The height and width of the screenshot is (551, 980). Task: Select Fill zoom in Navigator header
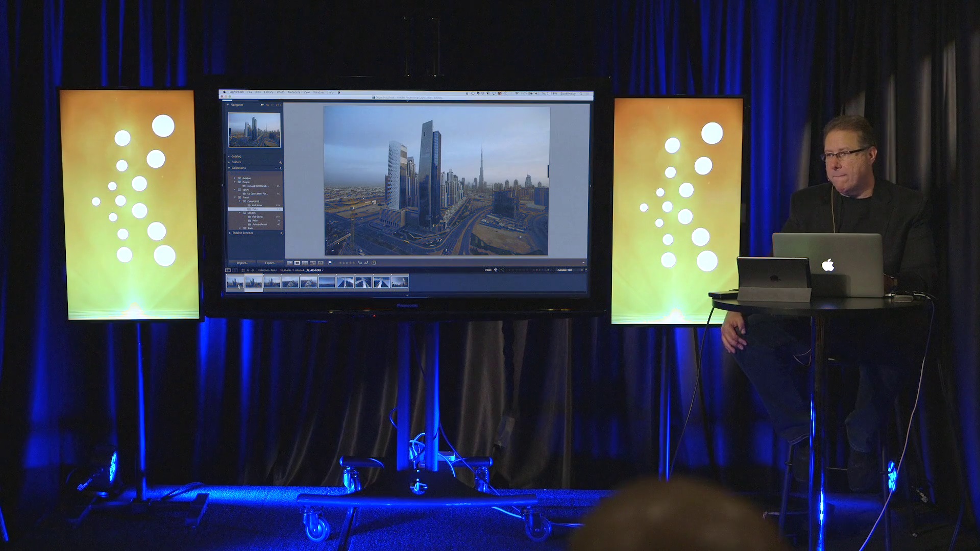[267, 105]
